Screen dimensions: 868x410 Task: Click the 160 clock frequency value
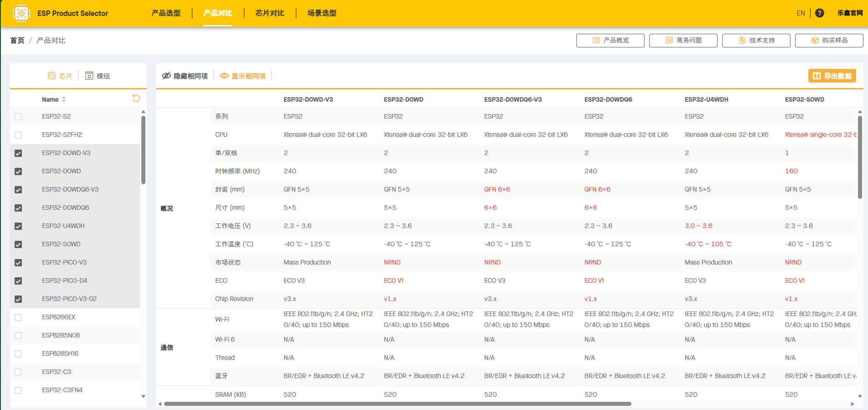[791, 171]
